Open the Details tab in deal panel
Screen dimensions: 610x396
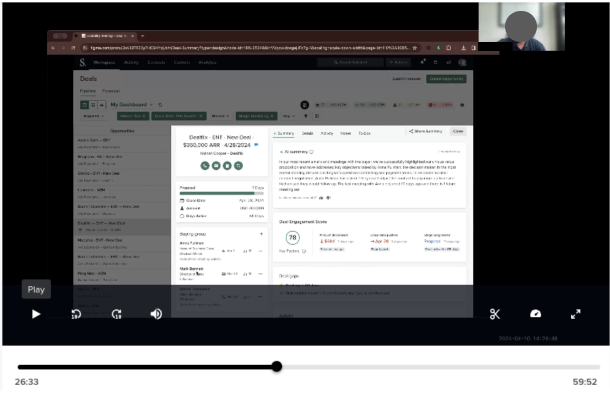point(307,133)
